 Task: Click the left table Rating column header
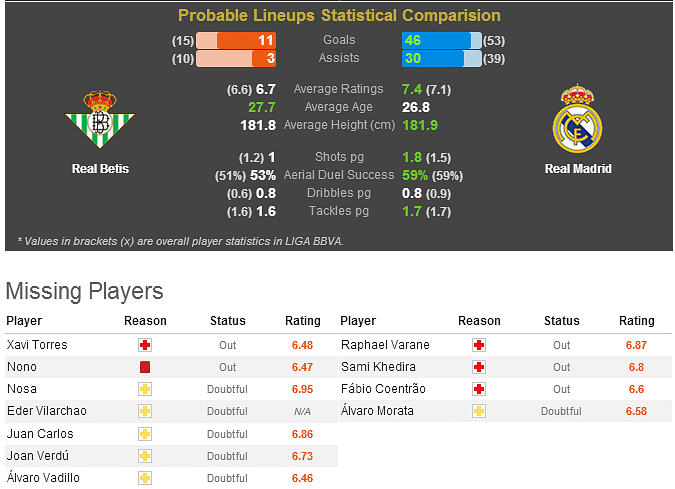pyautogui.click(x=303, y=321)
